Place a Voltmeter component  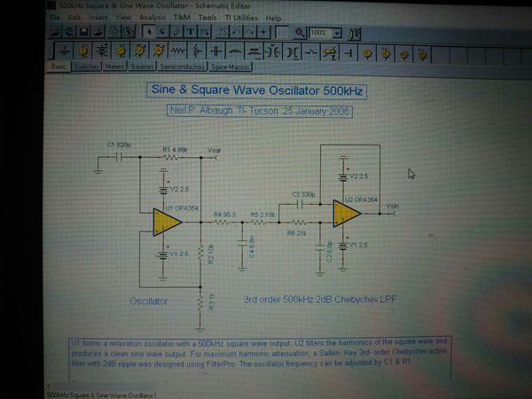pos(139,51)
